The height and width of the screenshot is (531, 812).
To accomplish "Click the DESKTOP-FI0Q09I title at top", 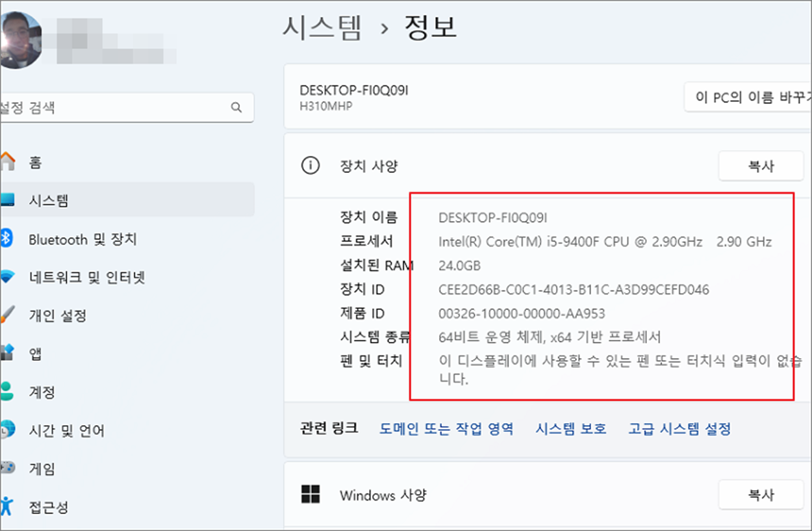I will 354,90.
